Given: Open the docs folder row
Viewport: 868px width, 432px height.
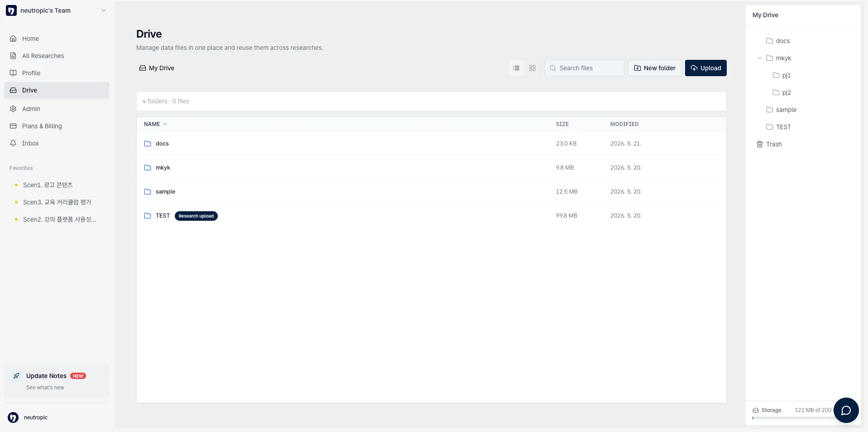Looking at the screenshot, I should (432, 144).
